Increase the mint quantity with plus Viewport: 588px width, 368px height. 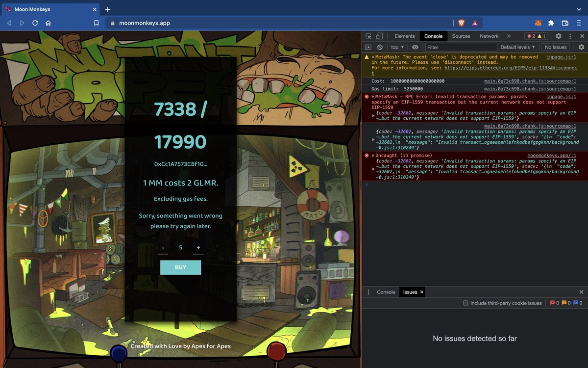(198, 248)
